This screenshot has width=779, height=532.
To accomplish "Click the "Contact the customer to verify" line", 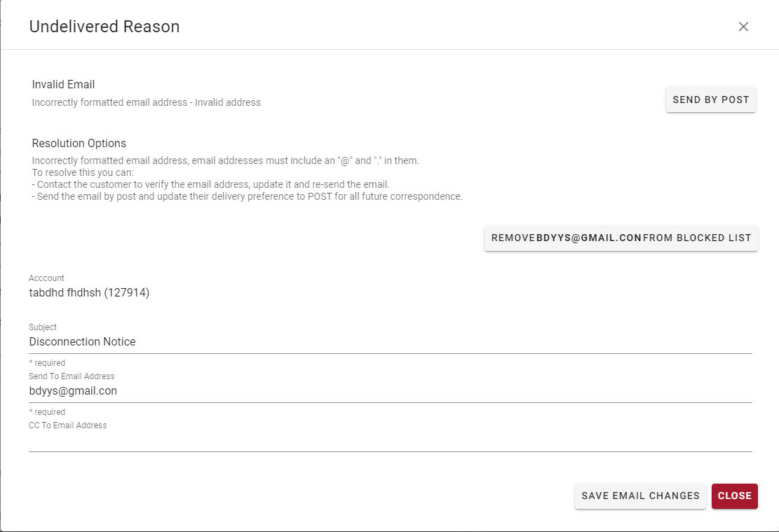I will [210, 184].
